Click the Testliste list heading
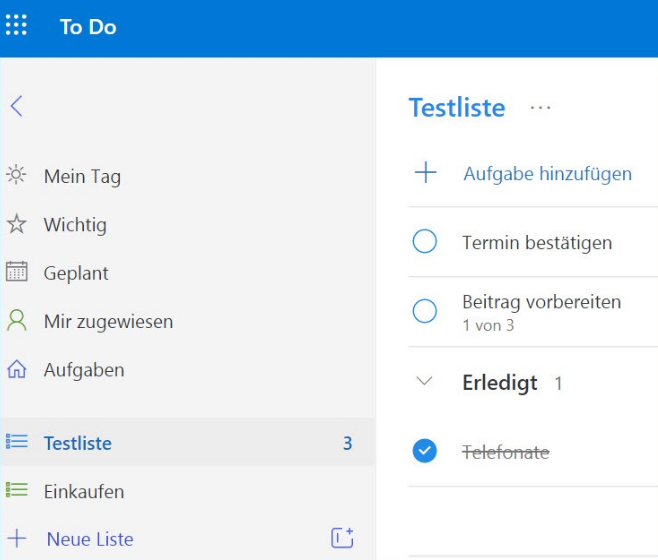Image resolution: width=658 pixels, height=560 pixels. click(457, 107)
